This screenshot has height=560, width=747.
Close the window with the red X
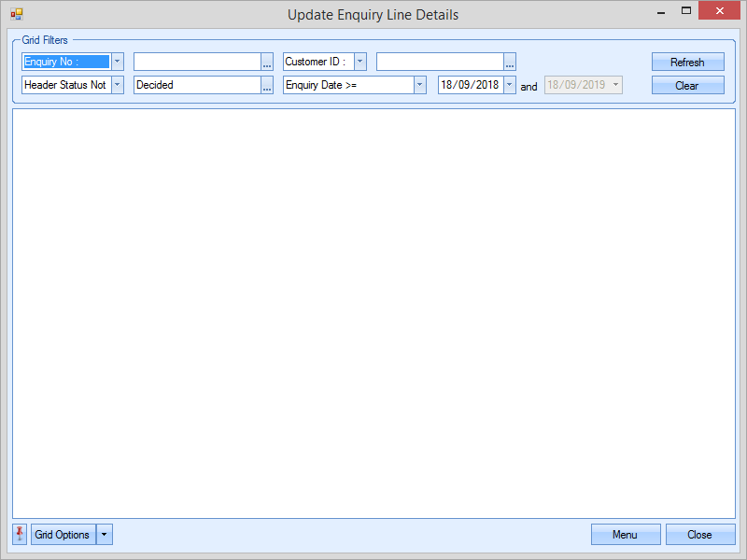coord(719,10)
